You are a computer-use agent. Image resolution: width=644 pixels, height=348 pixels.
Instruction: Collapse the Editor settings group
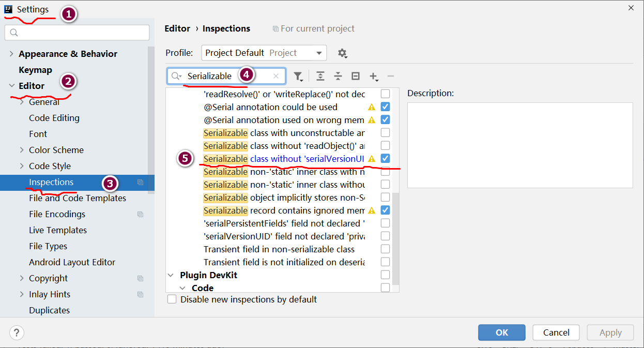click(11, 86)
